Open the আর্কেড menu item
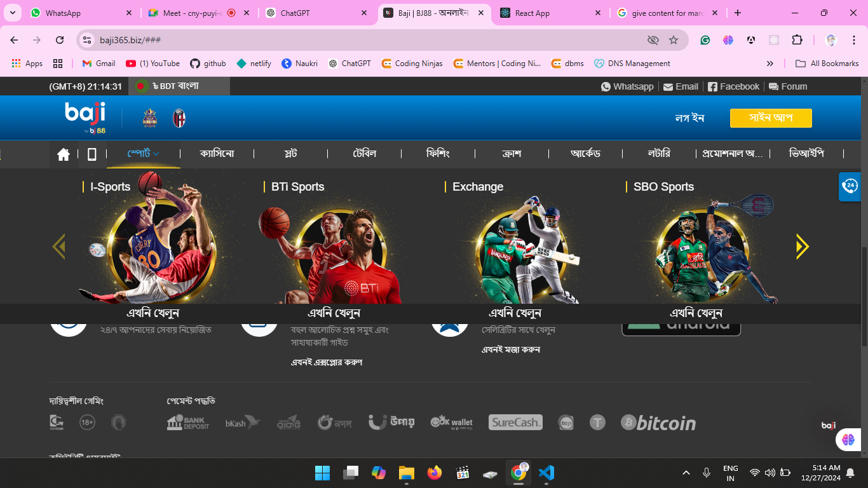The image size is (868, 488). click(x=585, y=154)
